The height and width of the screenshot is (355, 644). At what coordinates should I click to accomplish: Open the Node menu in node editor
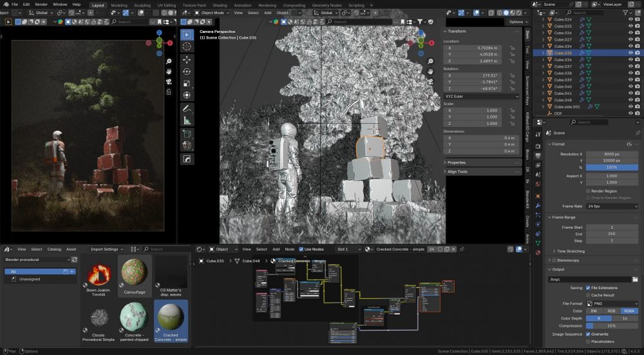point(290,249)
